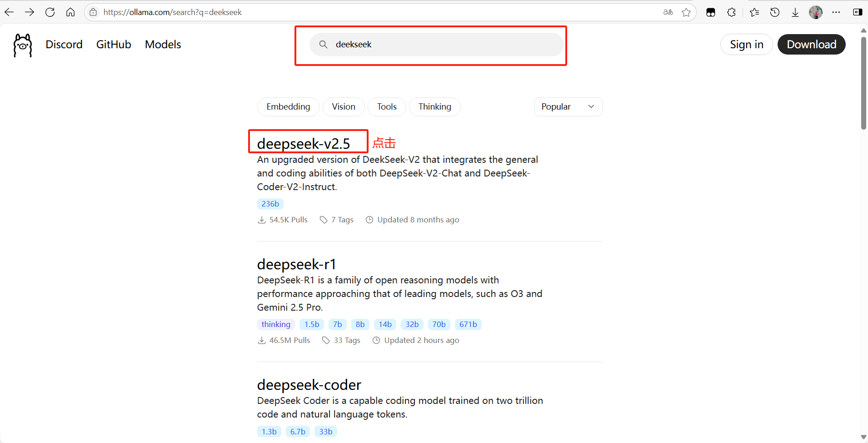Open the black extension icon in toolbar
The width and height of the screenshot is (868, 443).
pos(711,12)
